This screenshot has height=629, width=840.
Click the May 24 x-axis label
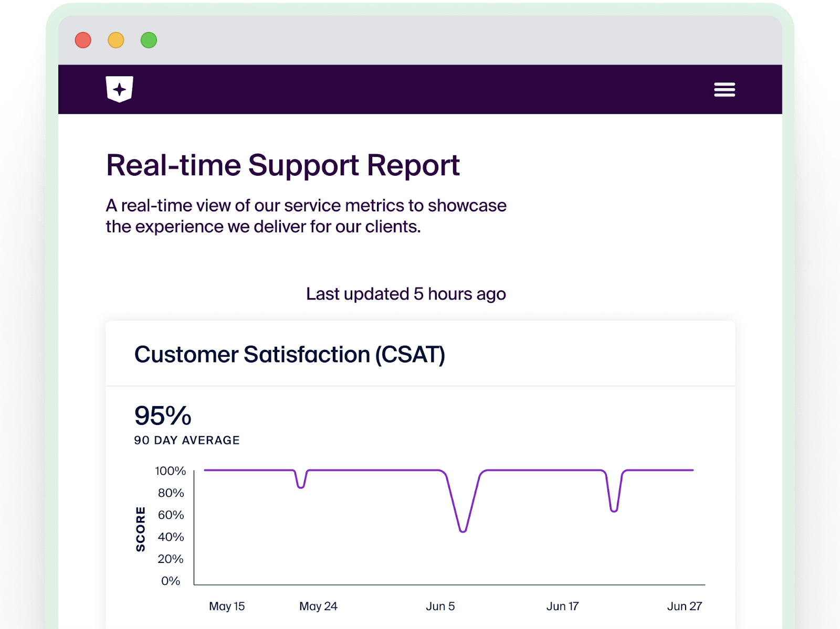click(x=318, y=606)
